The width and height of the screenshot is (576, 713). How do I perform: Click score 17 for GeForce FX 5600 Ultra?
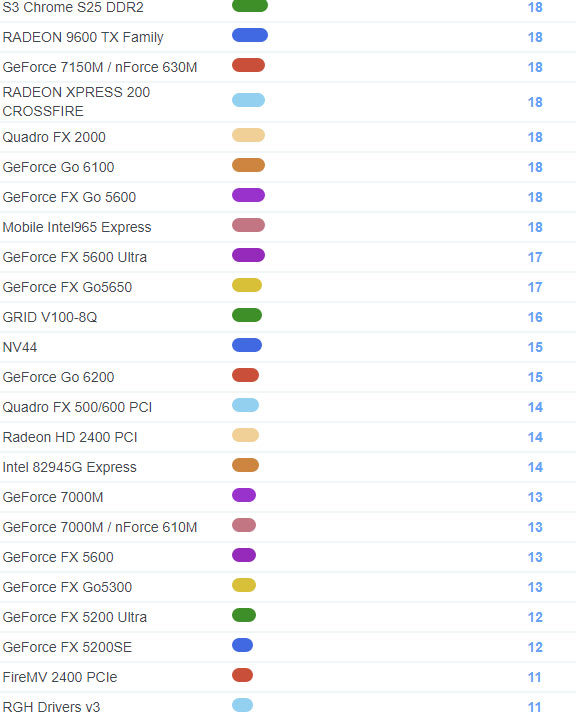[x=535, y=257]
